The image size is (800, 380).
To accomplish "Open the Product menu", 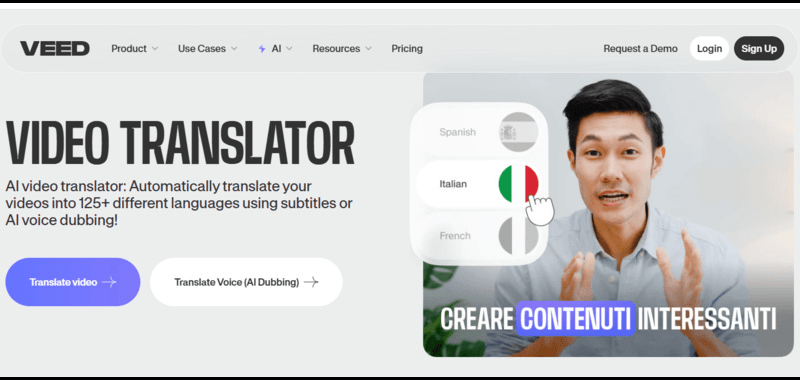I will 135,49.
